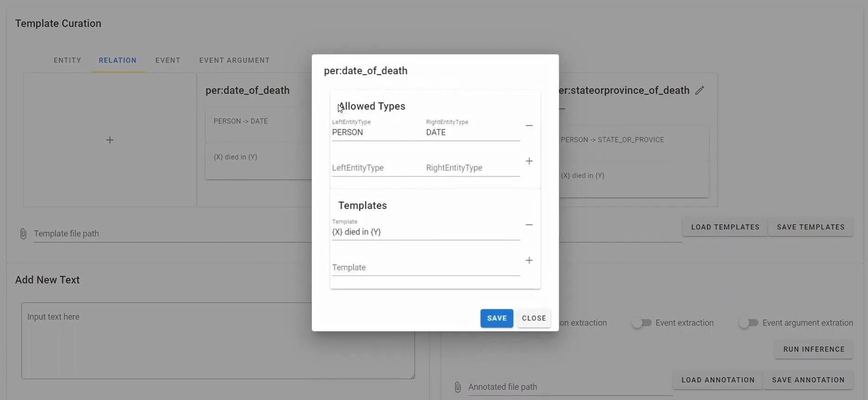Click the empty LeftEntityType field
This screenshot has height=400, width=868.
376,168
